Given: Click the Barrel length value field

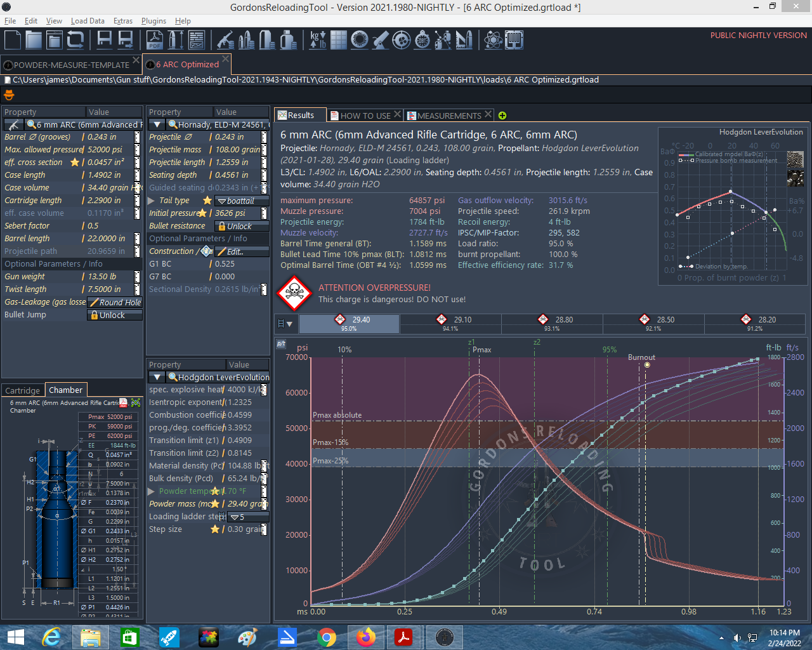Looking at the screenshot, I should pyautogui.click(x=109, y=239).
